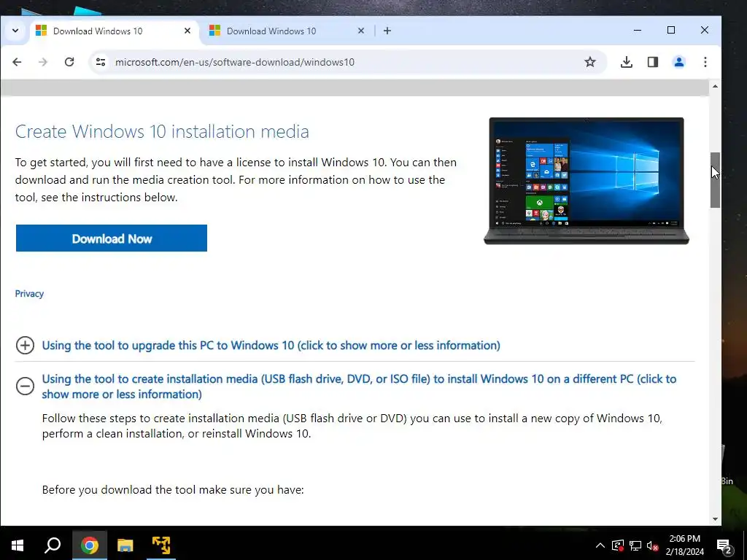Collapse create installation media section minus icon
This screenshot has height=560, width=747.
pyautogui.click(x=25, y=386)
